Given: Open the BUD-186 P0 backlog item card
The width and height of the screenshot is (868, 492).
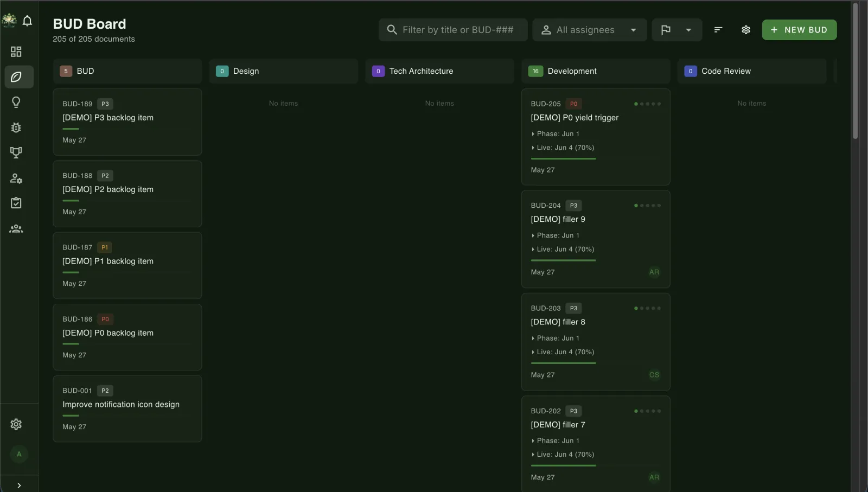Looking at the screenshot, I should click(x=127, y=337).
